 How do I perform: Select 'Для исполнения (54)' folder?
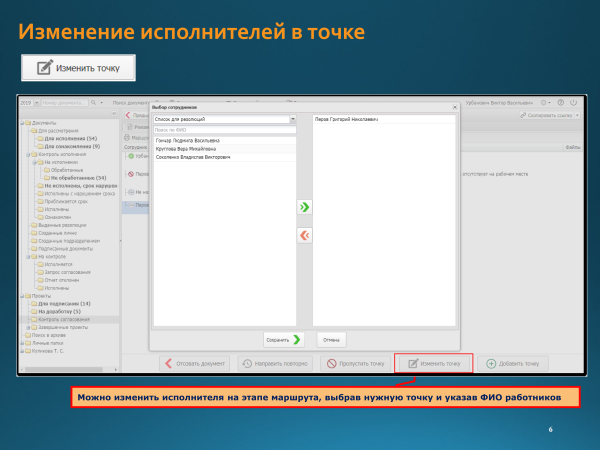pos(70,137)
